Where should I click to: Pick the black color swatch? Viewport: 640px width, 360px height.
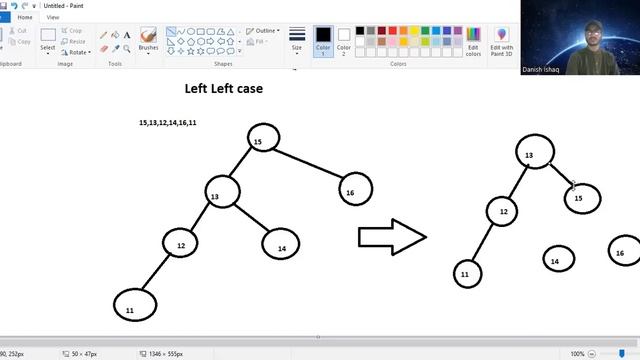[360, 31]
